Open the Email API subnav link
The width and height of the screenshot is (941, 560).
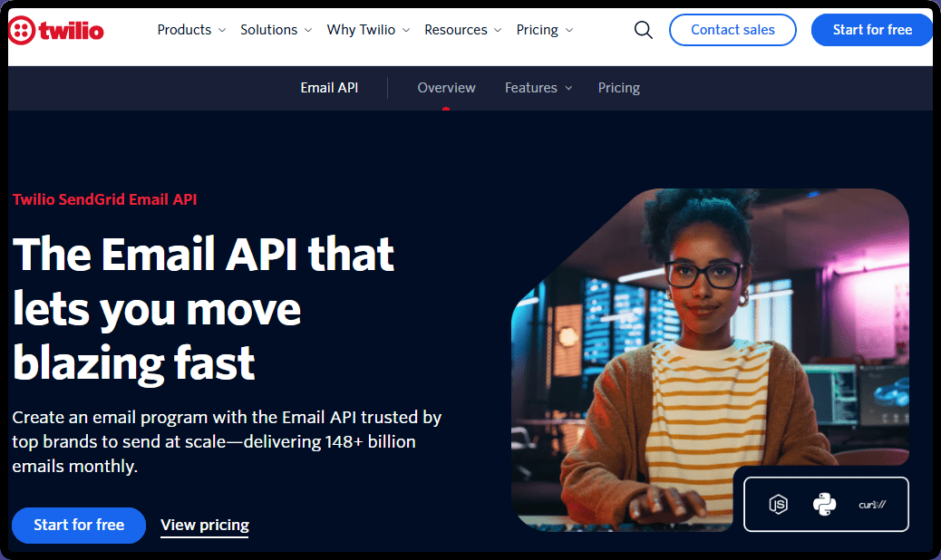pyautogui.click(x=329, y=88)
